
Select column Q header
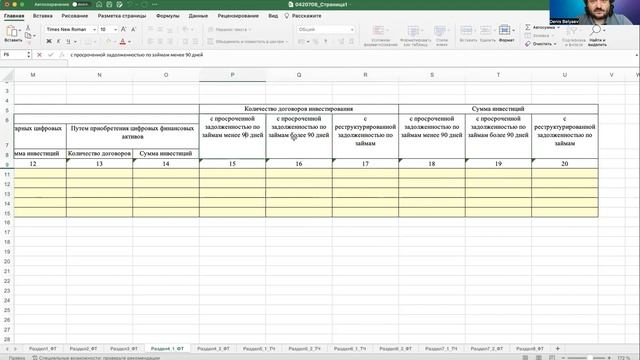coord(299,75)
